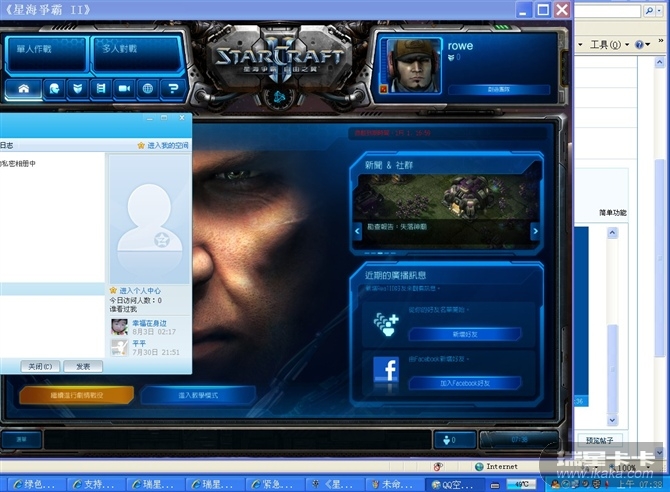This screenshot has width=670, height=492.
Task: Open the friends count button in bottom bar
Action: [455, 440]
